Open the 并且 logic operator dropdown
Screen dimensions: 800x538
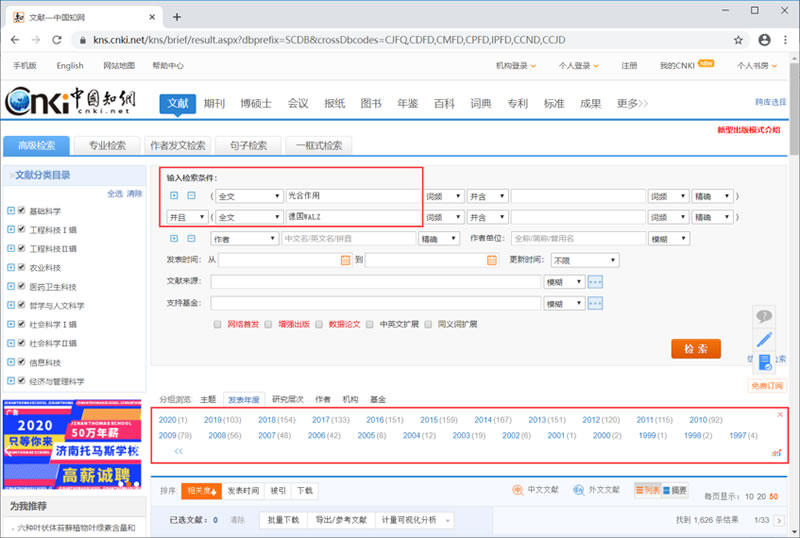pyautogui.click(x=186, y=217)
